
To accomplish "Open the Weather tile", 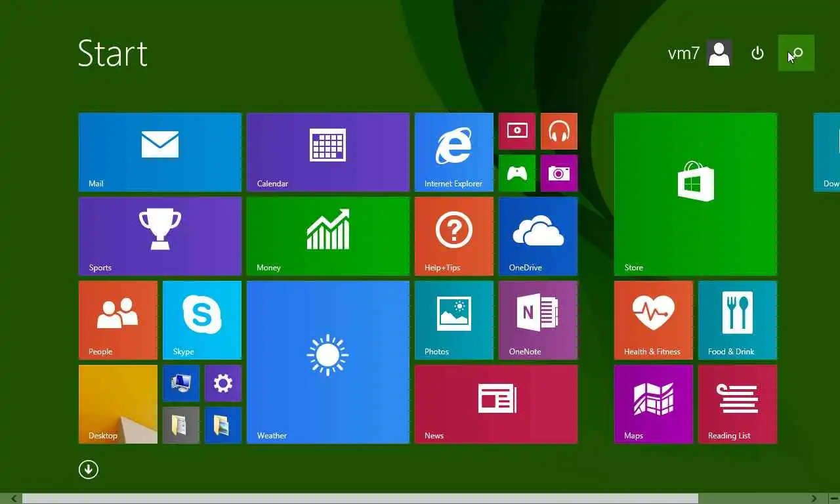I will click(328, 362).
